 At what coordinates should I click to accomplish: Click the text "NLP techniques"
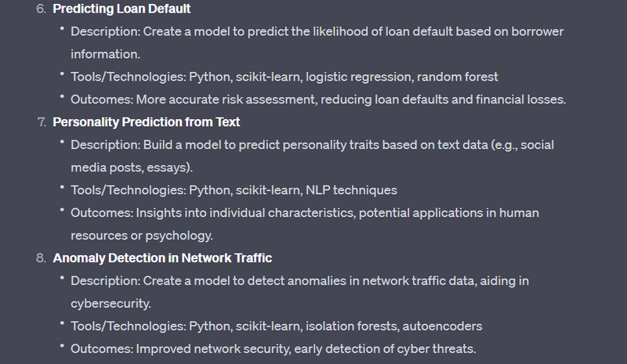point(351,190)
